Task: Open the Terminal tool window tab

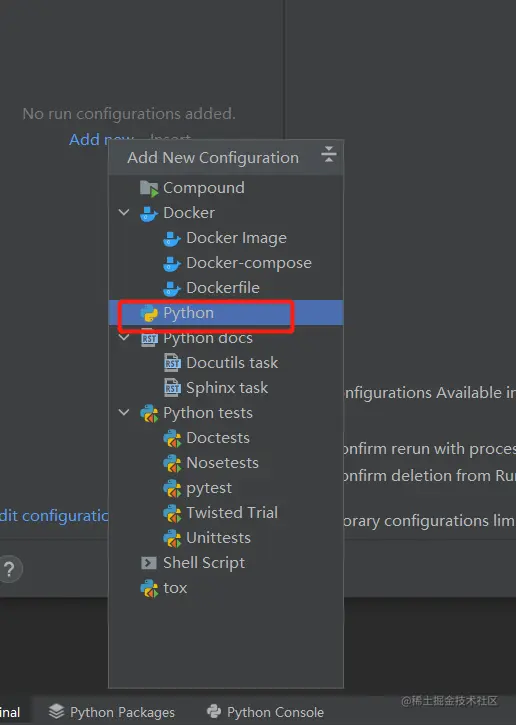Action: click(x=10, y=712)
